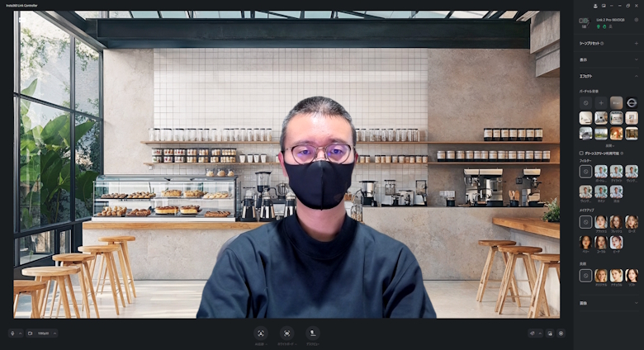The height and width of the screenshot is (350, 644).
Task: Click the whiteboard mode icon in bottom bar
Action: click(286, 333)
